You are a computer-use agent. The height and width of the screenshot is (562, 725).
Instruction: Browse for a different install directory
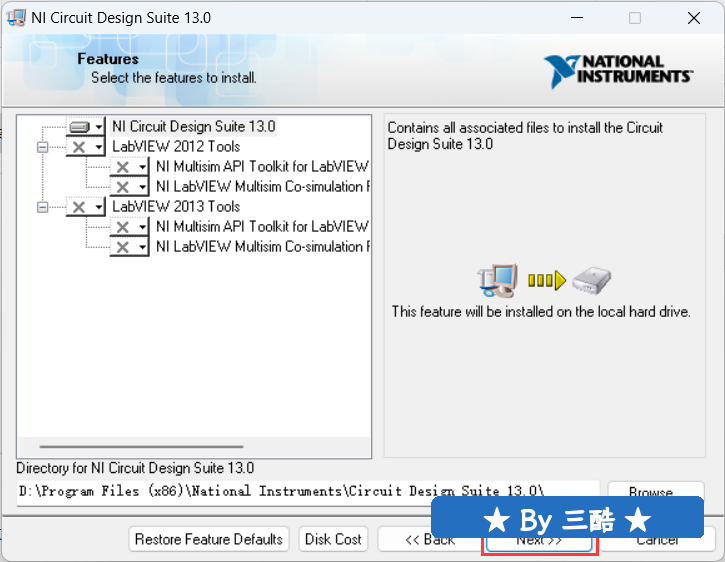(x=656, y=491)
